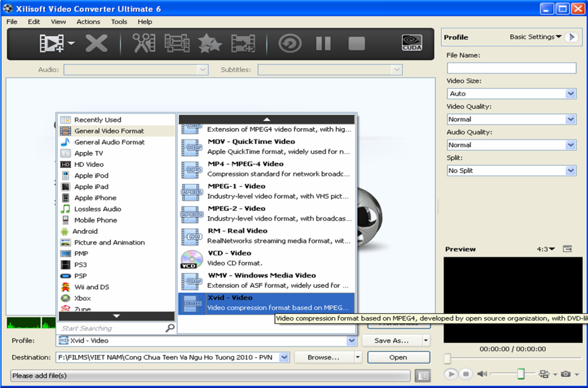This screenshot has height=388, width=588.
Task: Click the File Name input field
Action: tap(512, 68)
